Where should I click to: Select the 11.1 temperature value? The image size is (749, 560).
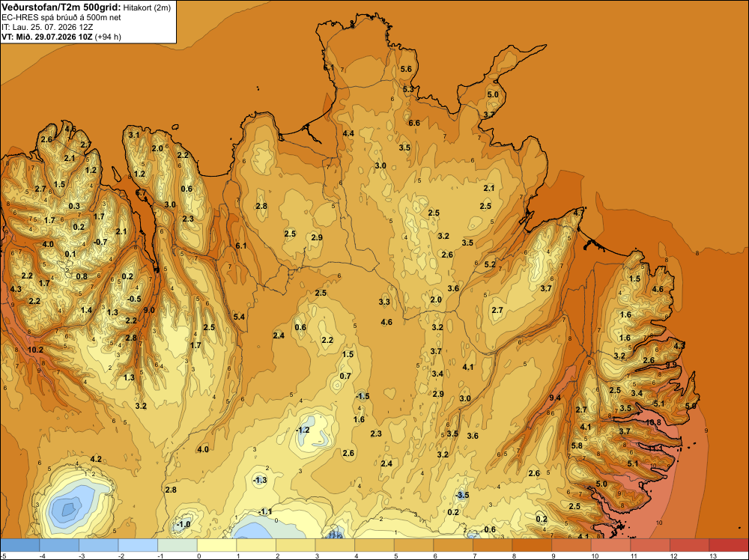[x=656, y=448]
